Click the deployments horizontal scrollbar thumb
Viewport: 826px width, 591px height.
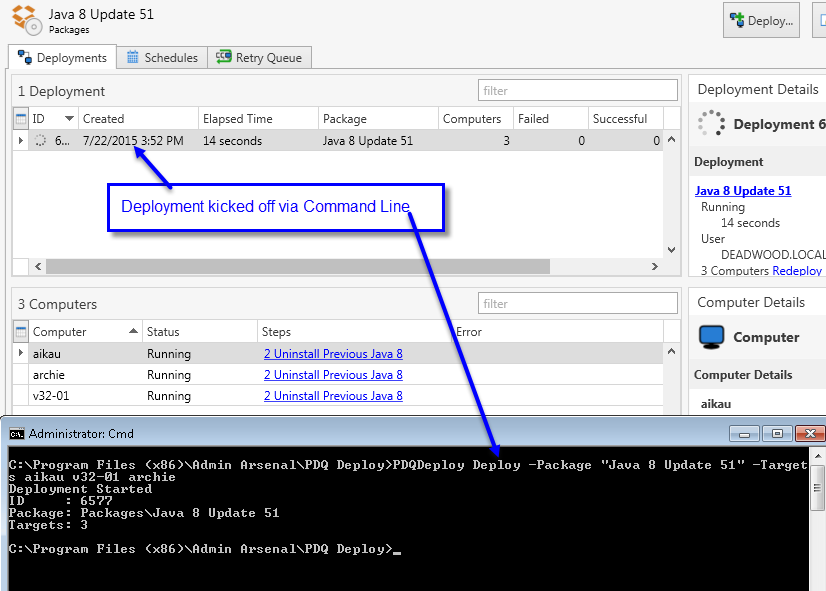[298, 267]
